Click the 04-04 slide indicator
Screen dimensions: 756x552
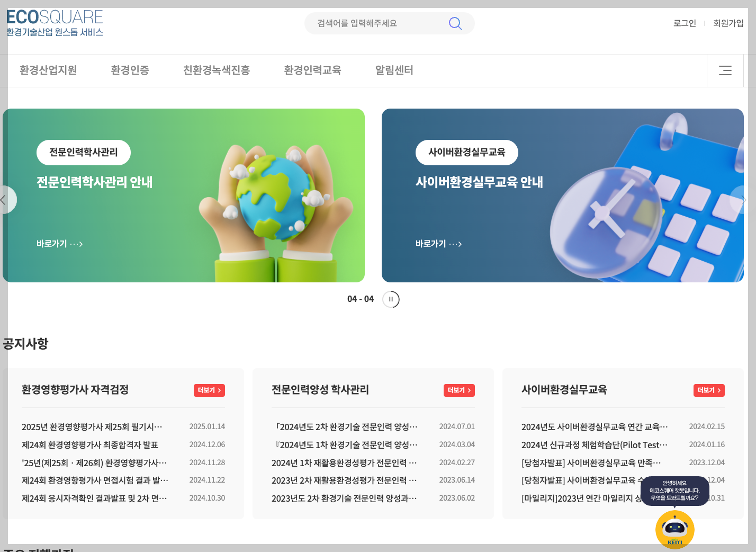360,299
